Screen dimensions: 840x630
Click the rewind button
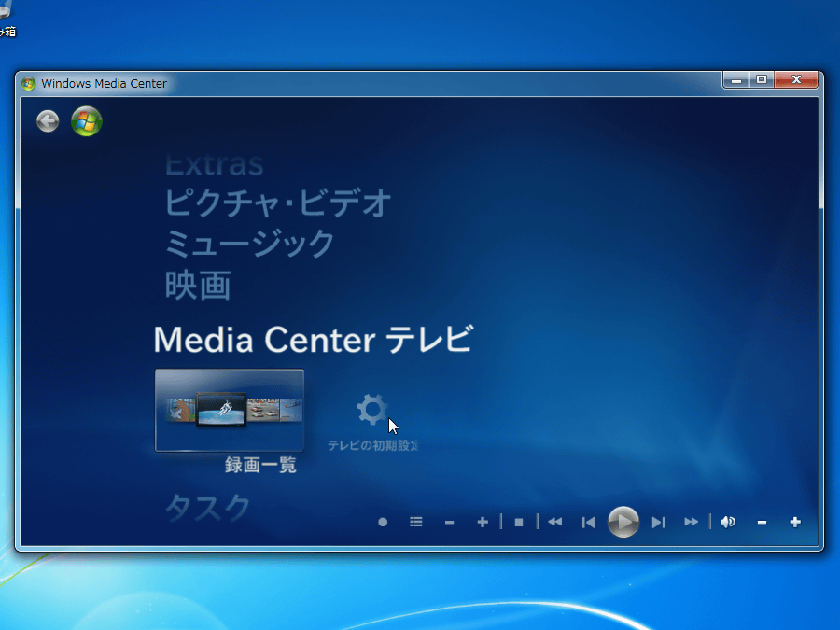coord(555,523)
